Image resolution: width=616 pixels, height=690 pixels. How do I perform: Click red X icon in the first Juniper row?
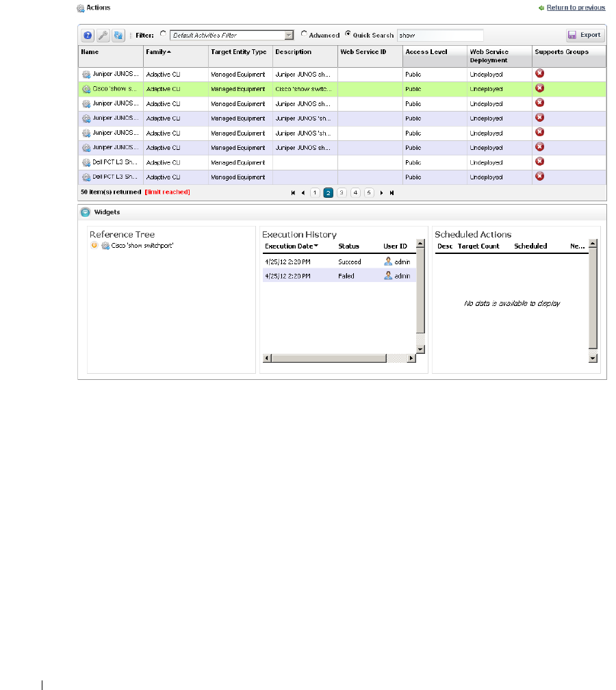click(x=540, y=73)
